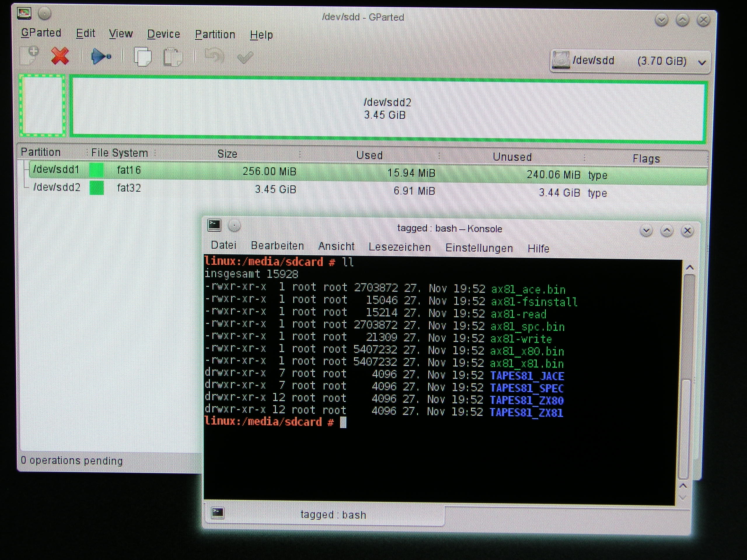Click the ax81-write file name
This screenshot has width=747, height=560.
(521, 339)
